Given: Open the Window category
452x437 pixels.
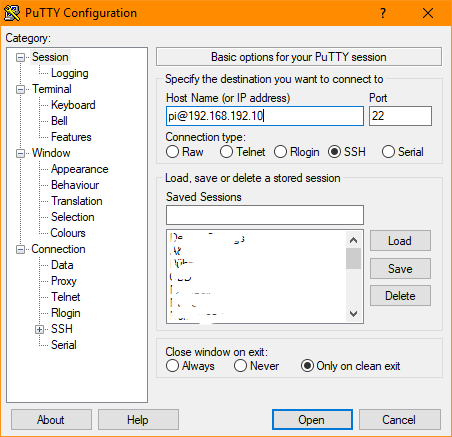Looking at the screenshot, I should (x=51, y=153).
